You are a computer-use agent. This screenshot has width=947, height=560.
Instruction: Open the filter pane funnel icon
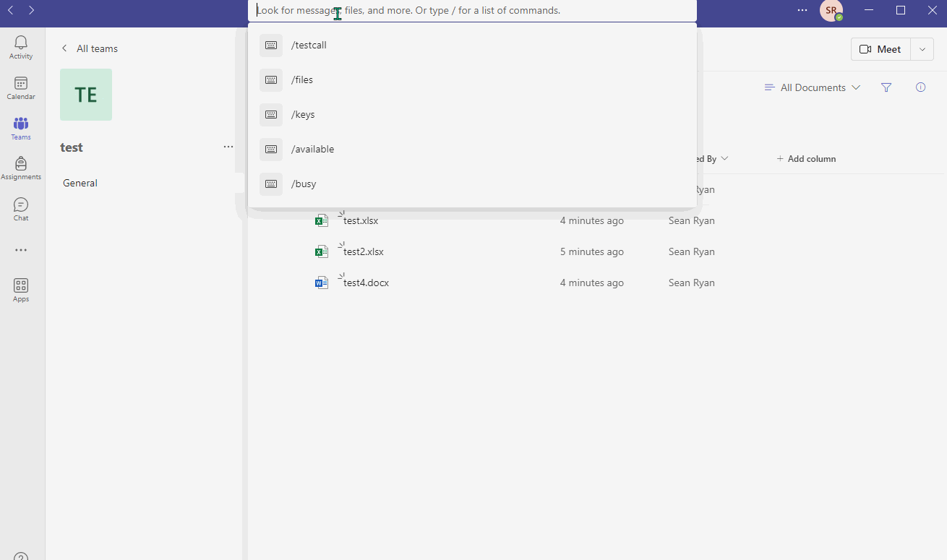pos(886,87)
